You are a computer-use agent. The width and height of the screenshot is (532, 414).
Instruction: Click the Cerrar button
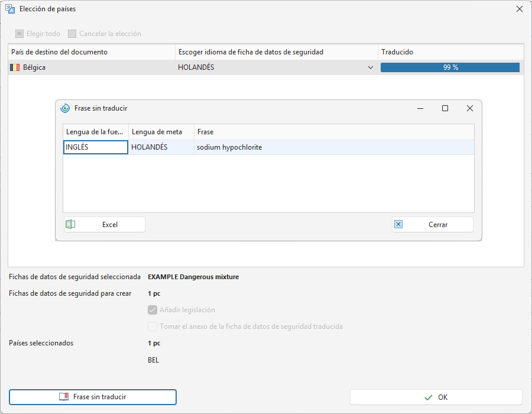(433, 225)
